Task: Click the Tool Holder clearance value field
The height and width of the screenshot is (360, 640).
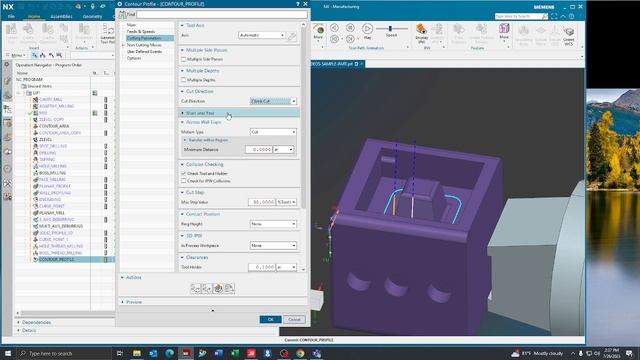Action: 262,267
